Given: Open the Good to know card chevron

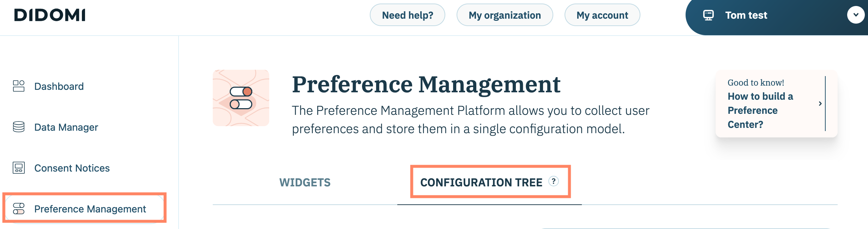Looking at the screenshot, I should (820, 104).
